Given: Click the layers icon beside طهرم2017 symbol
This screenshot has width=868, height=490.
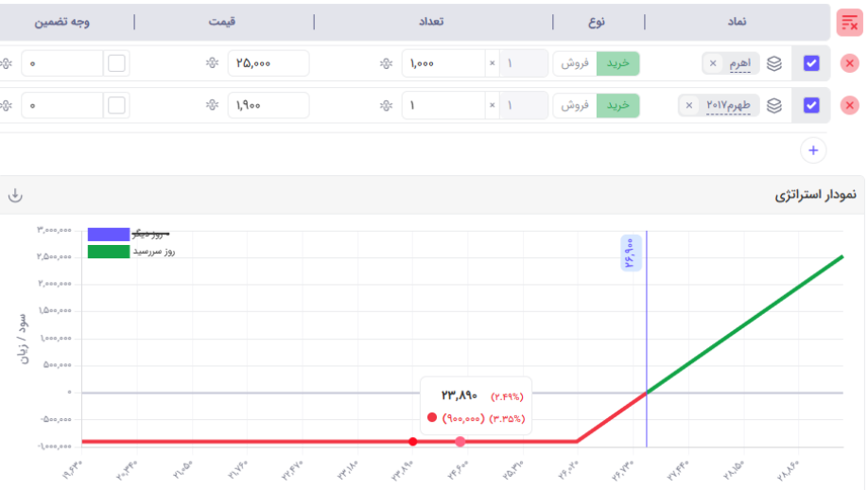Looking at the screenshot, I should pyautogui.click(x=774, y=105).
